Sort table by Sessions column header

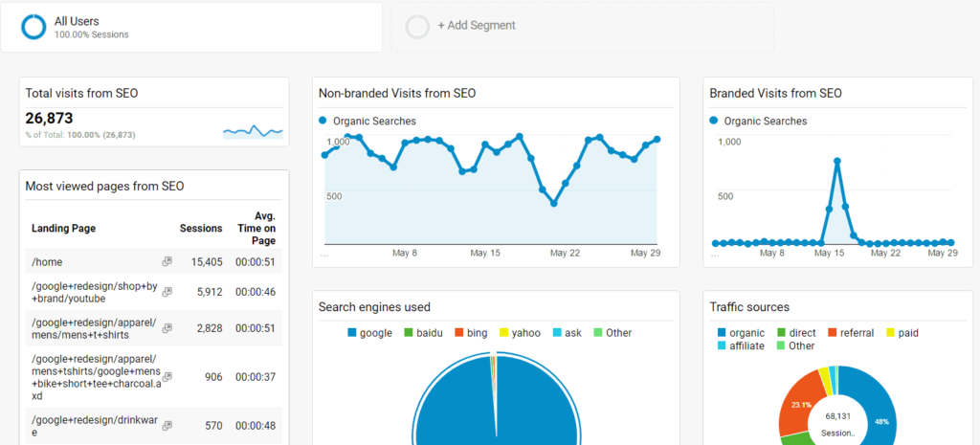click(201, 229)
